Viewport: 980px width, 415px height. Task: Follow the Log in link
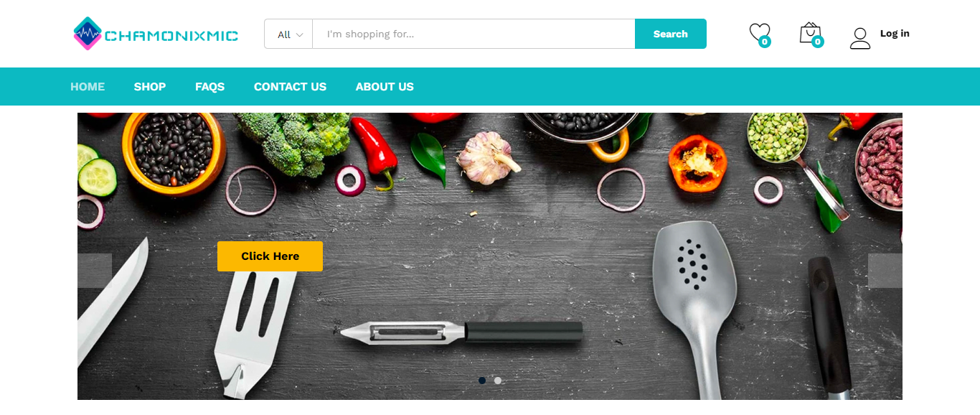pos(895,34)
